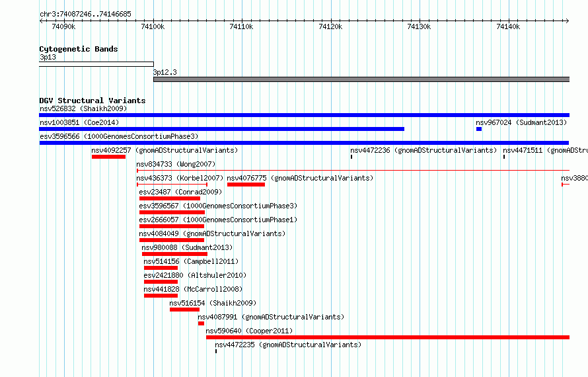
Task: Open esv3596566 (1000GenomesConsortiumPhase3) label
Action: (x=119, y=136)
